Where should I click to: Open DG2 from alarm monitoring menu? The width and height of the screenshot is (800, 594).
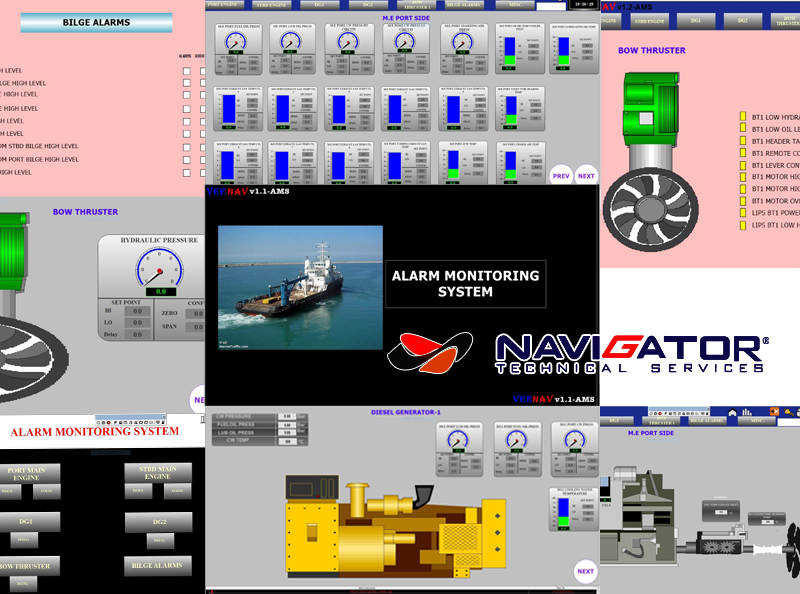pos(158,522)
